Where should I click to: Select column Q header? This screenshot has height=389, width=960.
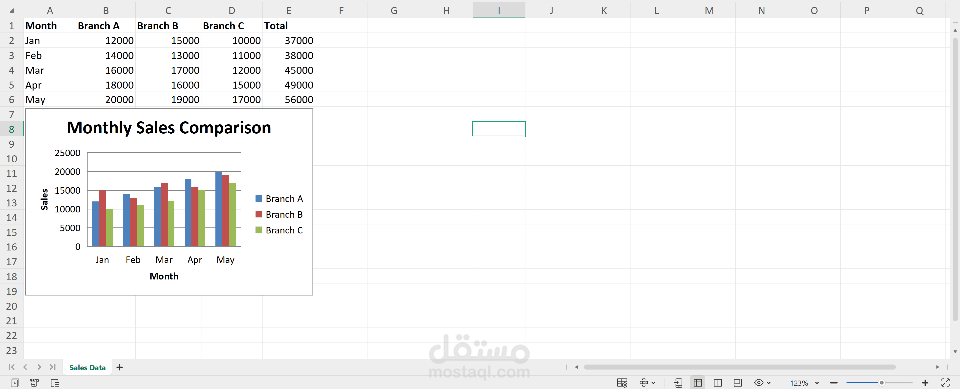[x=920, y=10]
